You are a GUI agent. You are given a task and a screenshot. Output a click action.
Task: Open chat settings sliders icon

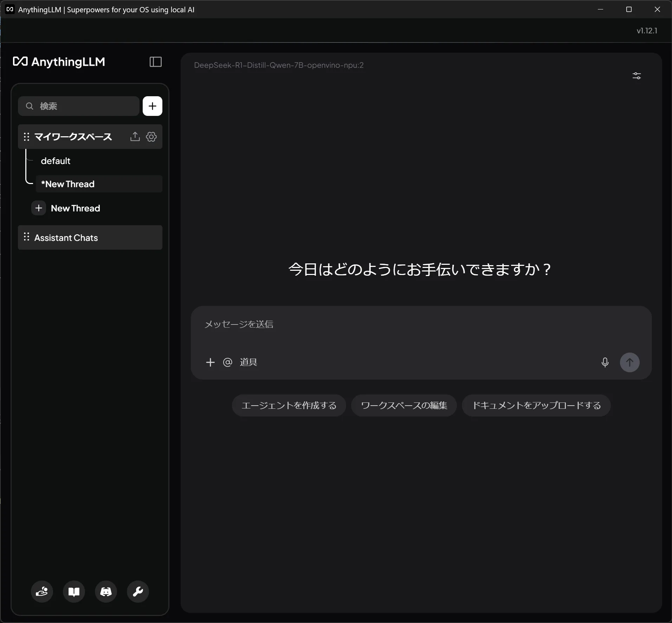[x=637, y=76]
